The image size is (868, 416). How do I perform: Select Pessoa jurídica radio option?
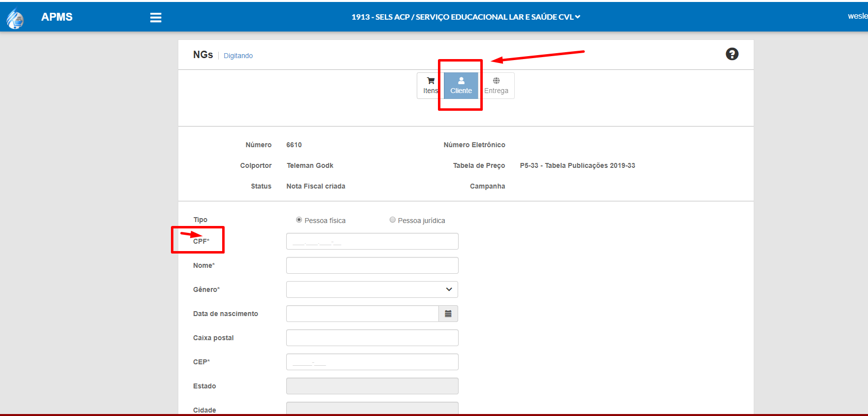click(393, 220)
